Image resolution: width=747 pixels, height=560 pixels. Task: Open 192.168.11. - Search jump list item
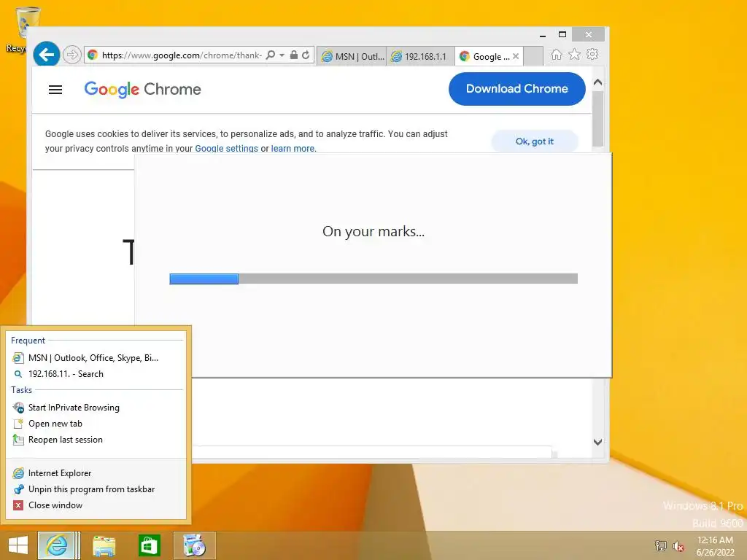[x=96, y=374]
